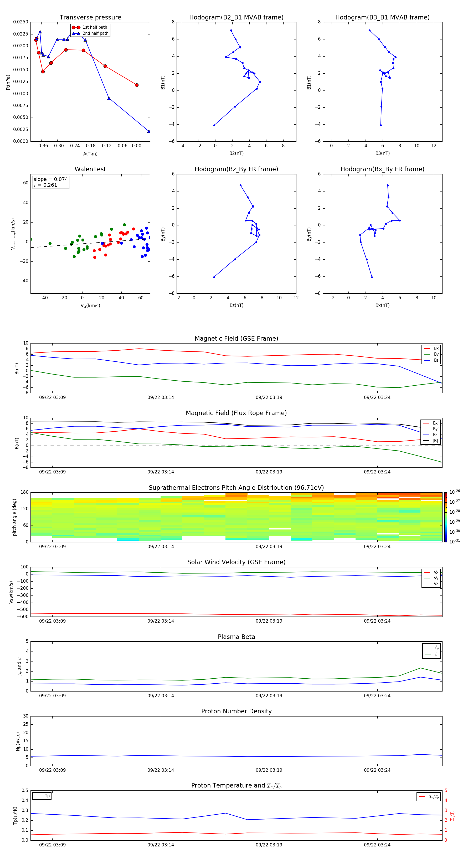
Task: Select '2nd half path' legend entry
Action: pos(90,33)
